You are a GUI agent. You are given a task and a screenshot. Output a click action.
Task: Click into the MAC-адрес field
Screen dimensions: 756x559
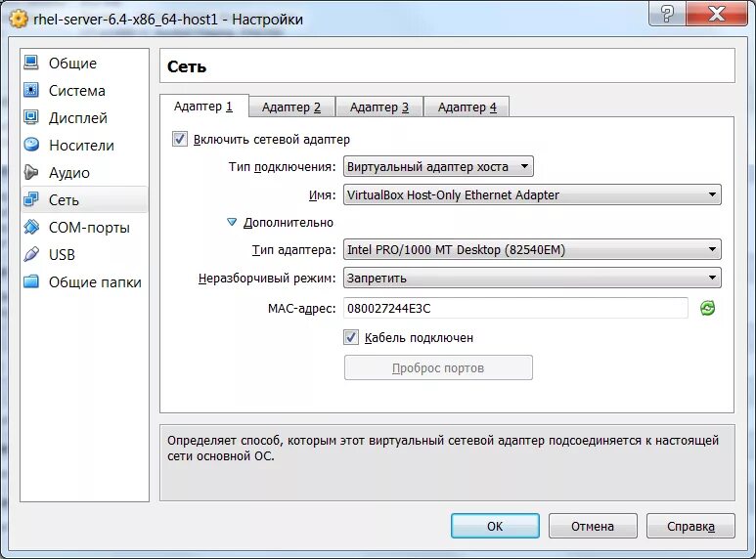point(515,308)
